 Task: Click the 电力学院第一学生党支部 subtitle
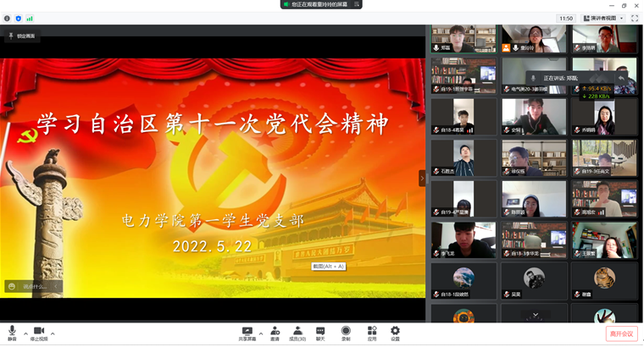(x=213, y=221)
